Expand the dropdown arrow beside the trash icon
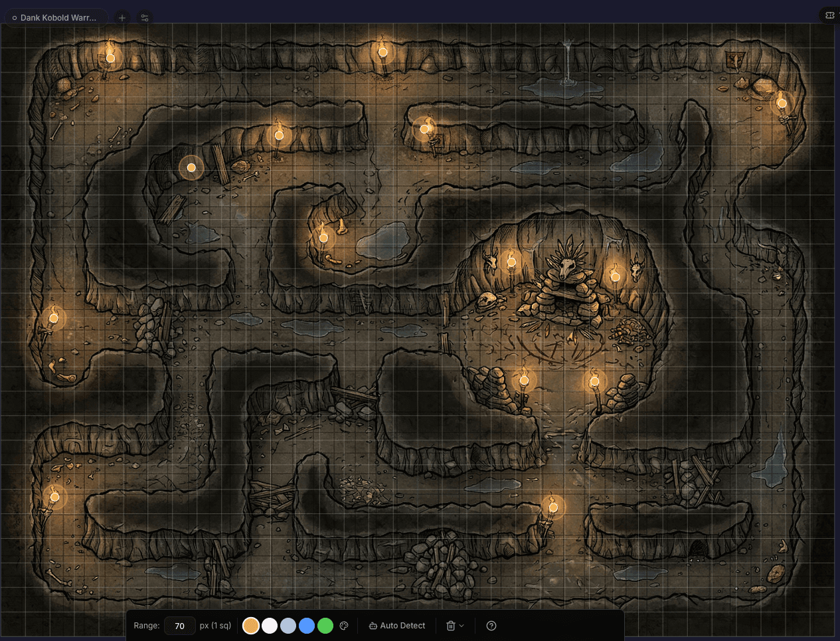This screenshot has height=641, width=840. 463,625
